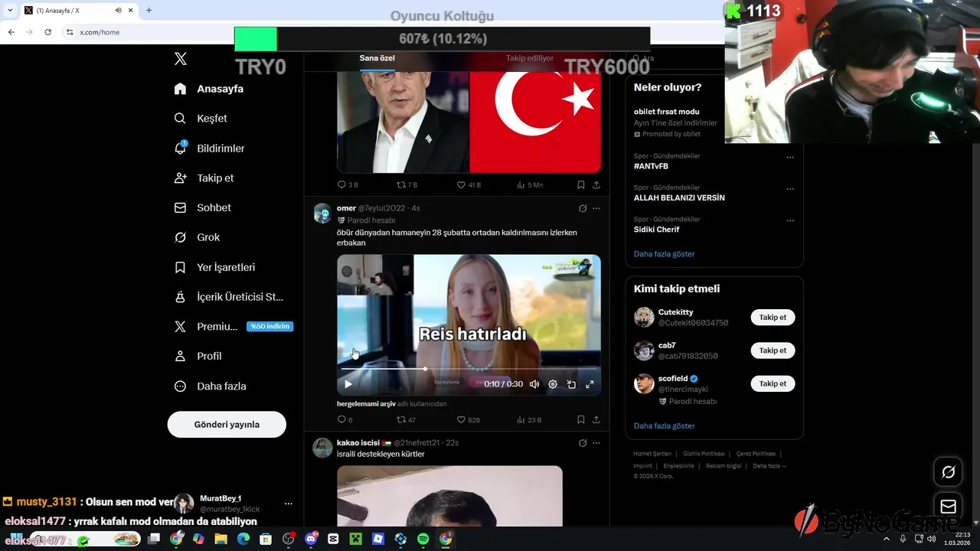The height and width of the screenshot is (551, 980).
Task: Like omer's post with 828 likes
Action: (x=468, y=419)
